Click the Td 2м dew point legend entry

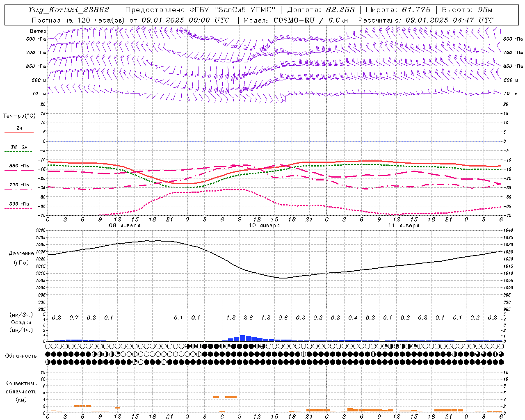point(19,147)
